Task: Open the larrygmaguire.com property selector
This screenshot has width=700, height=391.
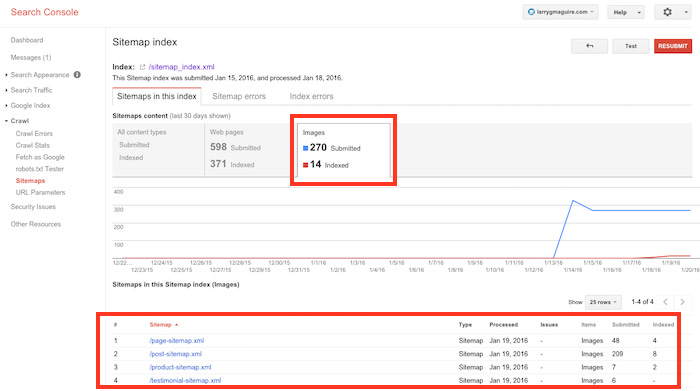Action: point(560,12)
